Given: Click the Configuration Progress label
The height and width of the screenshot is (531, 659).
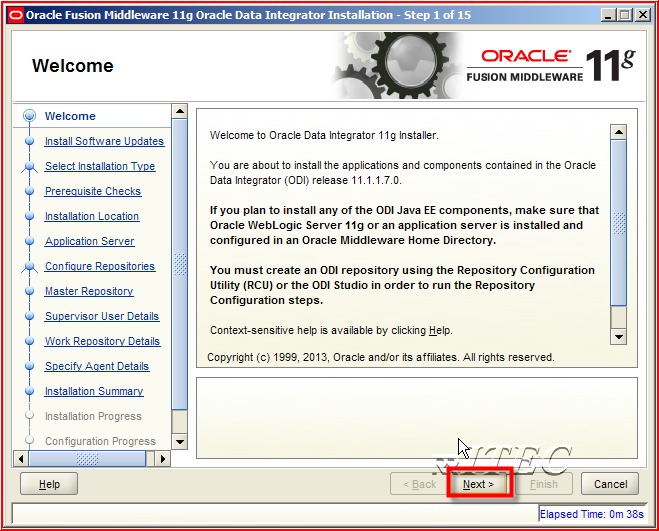Looking at the screenshot, I should (x=100, y=441).
